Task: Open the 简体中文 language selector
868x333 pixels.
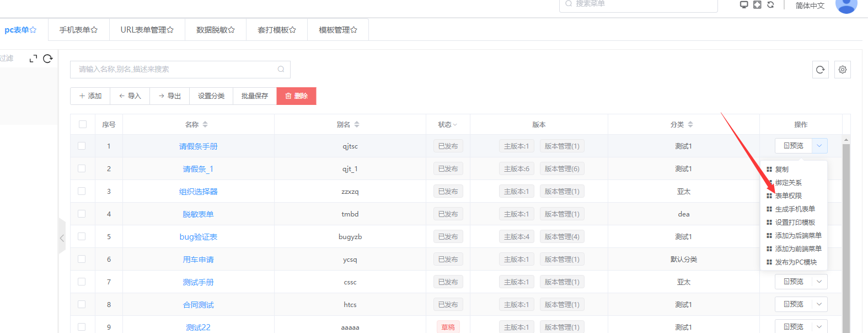Action: point(810,6)
